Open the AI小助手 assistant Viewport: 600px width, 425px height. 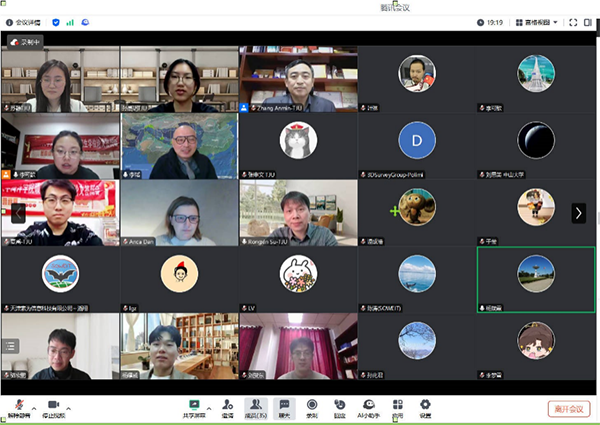[x=369, y=406]
